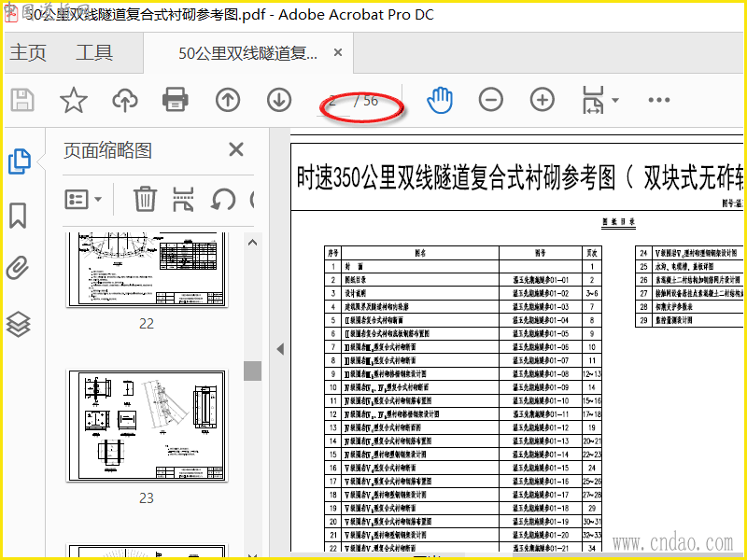Open the Bookmarks sidebar panel
The width and height of the screenshot is (747, 560).
tap(18, 216)
